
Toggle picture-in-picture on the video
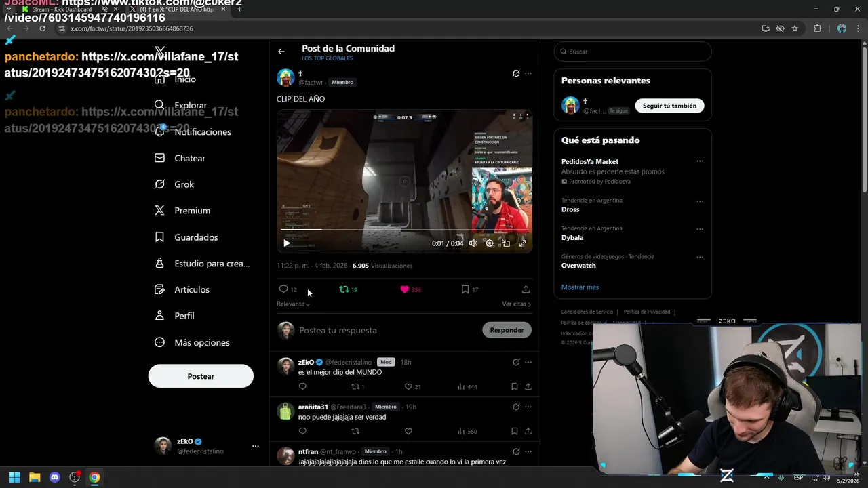(506, 243)
